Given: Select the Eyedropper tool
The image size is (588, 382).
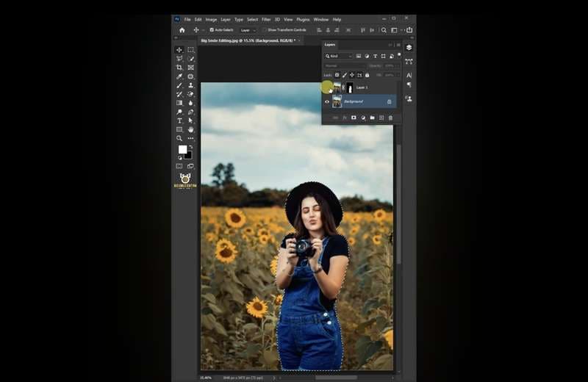Looking at the screenshot, I should pos(179,76).
